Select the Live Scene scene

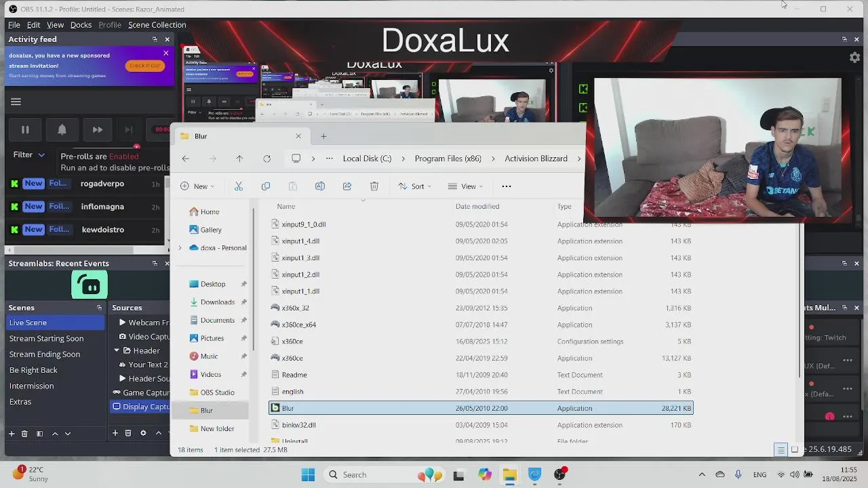(56, 323)
